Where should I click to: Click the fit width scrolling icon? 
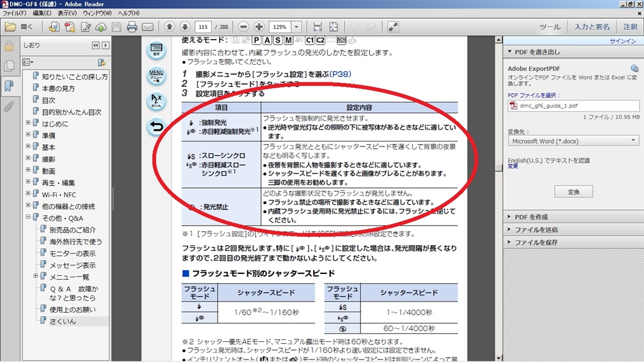coord(318,27)
